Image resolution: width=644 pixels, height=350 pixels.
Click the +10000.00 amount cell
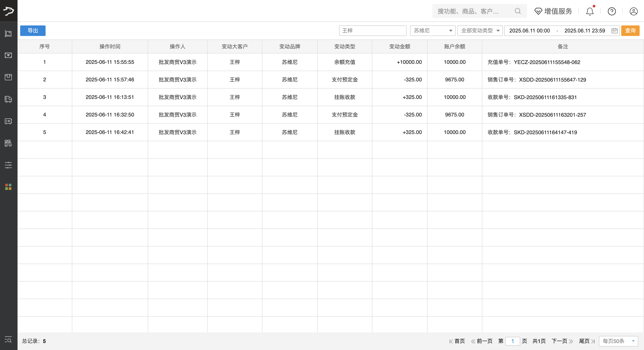(400, 62)
